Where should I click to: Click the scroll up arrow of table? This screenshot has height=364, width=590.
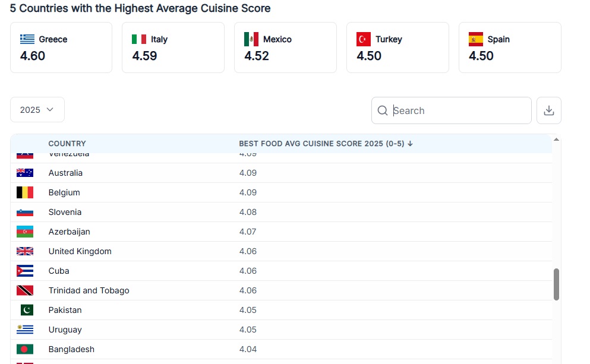point(556,140)
